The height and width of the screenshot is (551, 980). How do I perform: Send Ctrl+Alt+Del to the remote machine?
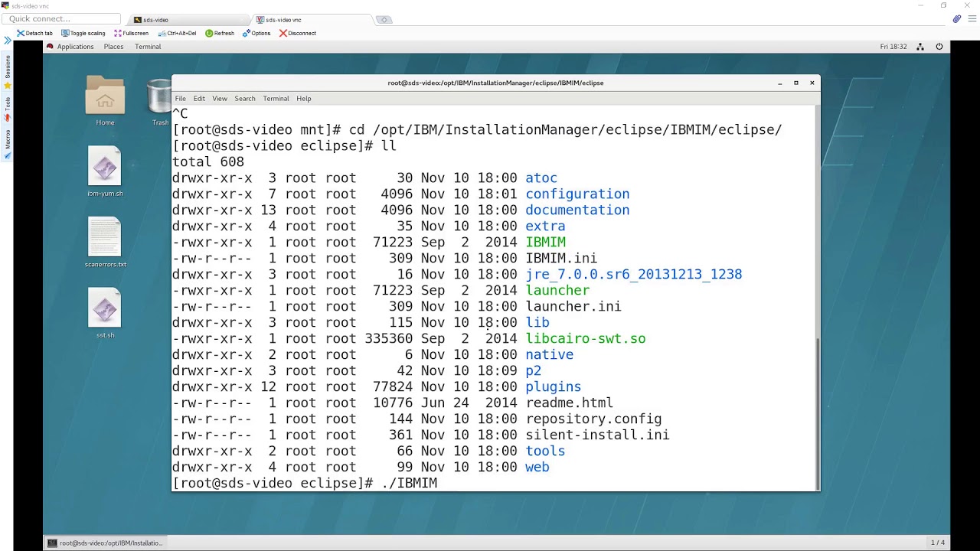pyautogui.click(x=177, y=33)
